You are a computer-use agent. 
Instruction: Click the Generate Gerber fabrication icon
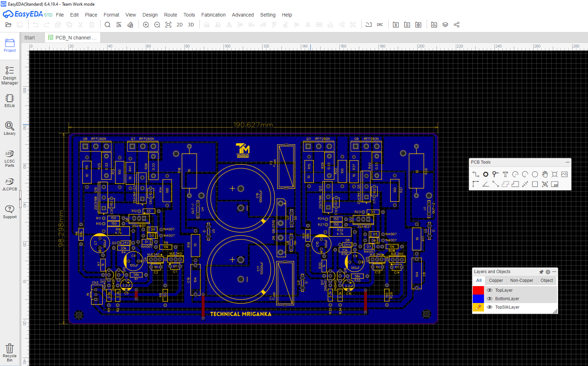407,25
